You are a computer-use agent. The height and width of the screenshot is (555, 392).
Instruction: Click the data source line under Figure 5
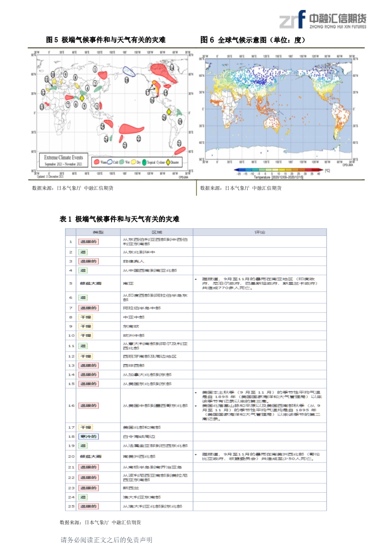coord(73,188)
